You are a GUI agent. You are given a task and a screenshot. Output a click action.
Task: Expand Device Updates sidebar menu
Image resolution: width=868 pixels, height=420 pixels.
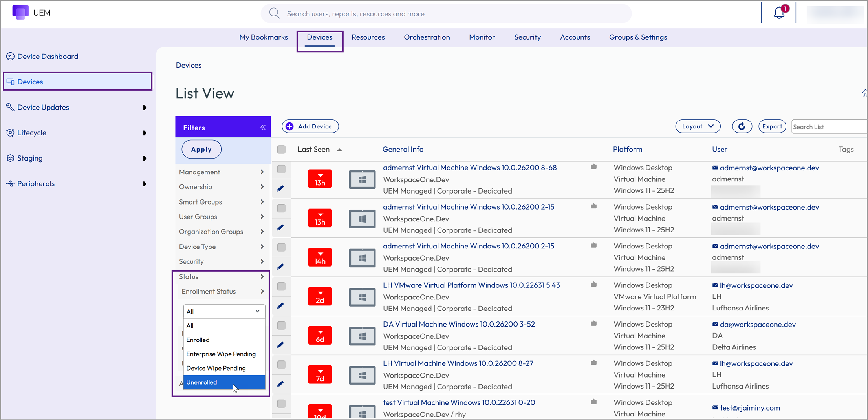(77, 107)
